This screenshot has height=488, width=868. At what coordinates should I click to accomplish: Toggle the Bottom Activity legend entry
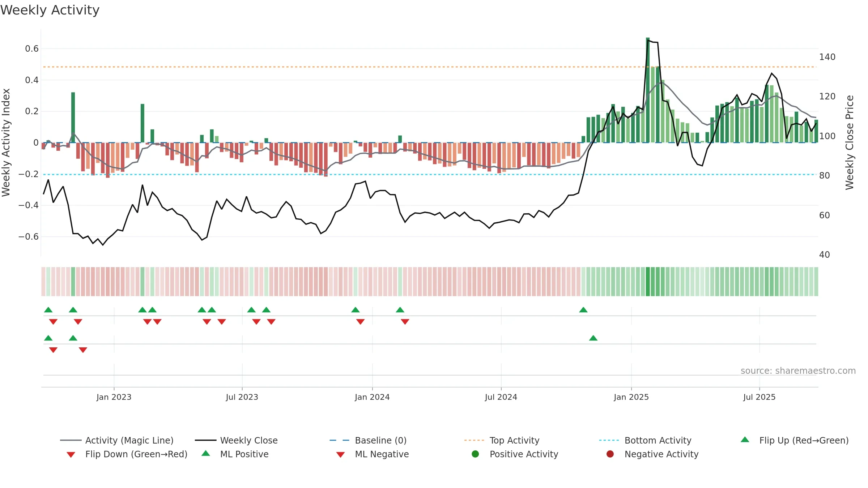pos(645,440)
